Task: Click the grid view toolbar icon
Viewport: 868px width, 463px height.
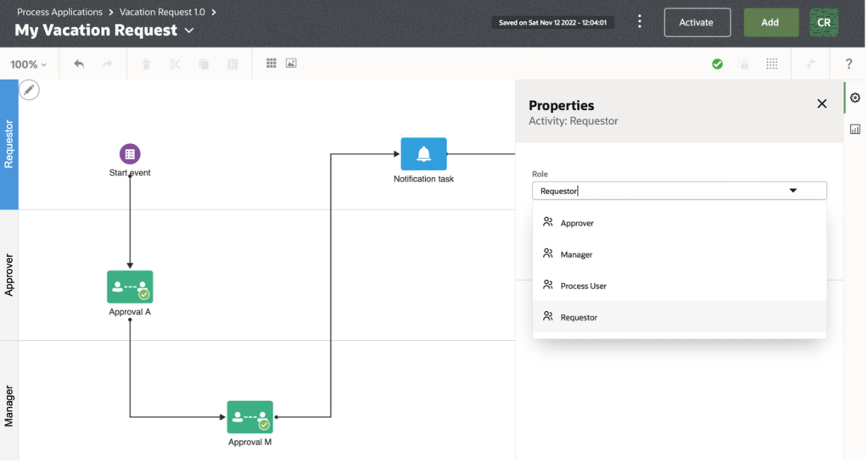Action: click(x=272, y=64)
